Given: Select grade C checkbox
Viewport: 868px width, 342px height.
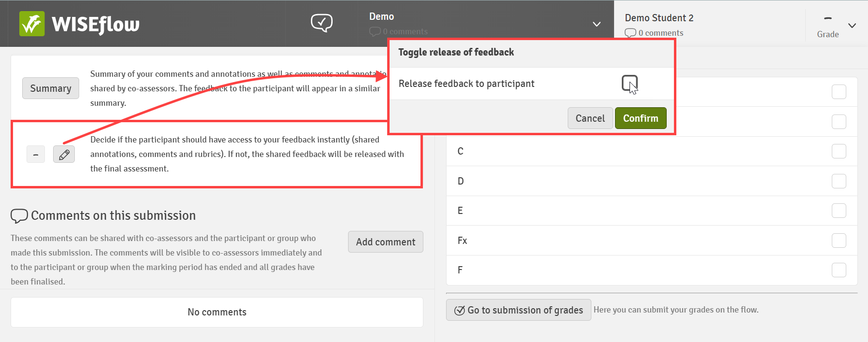Looking at the screenshot, I should pyautogui.click(x=839, y=151).
